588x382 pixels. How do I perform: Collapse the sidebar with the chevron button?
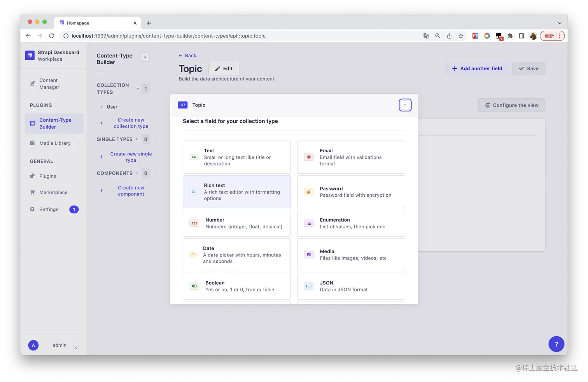pyautogui.click(x=76, y=347)
